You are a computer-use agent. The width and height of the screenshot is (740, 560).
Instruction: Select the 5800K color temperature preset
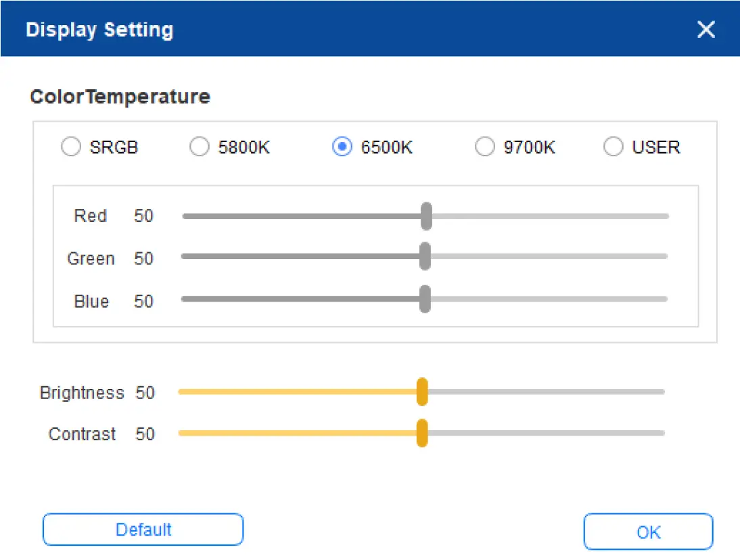(200, 147)
